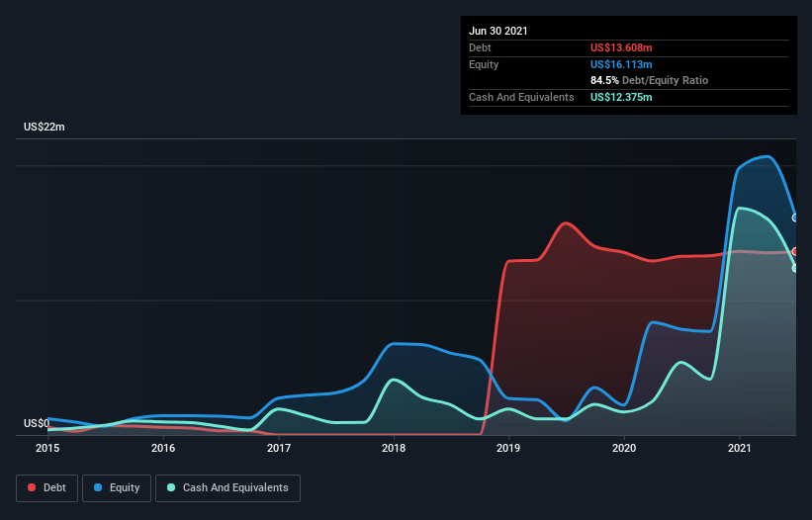
Task: Click the Equity row label in tooltip
Action: (484, 64)
